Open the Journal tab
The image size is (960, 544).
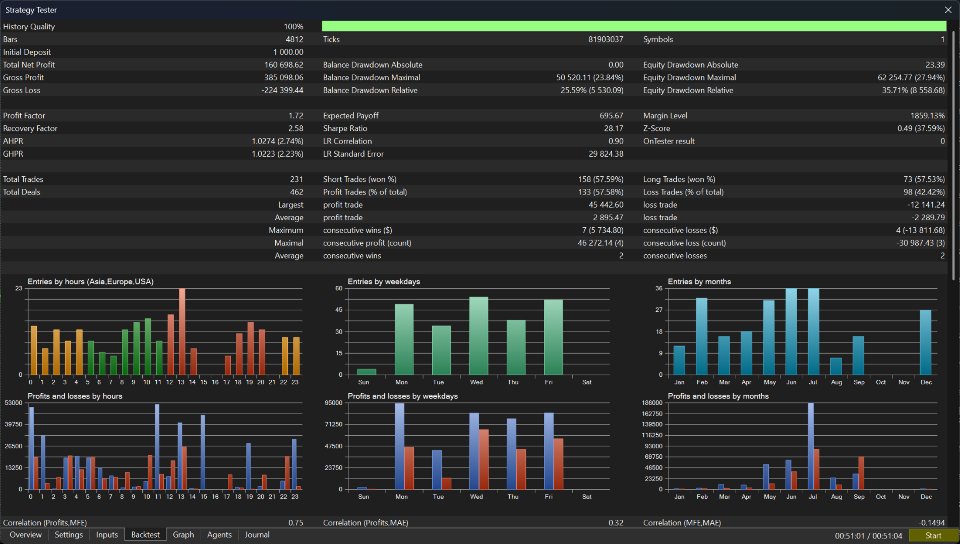coord(257,535)
